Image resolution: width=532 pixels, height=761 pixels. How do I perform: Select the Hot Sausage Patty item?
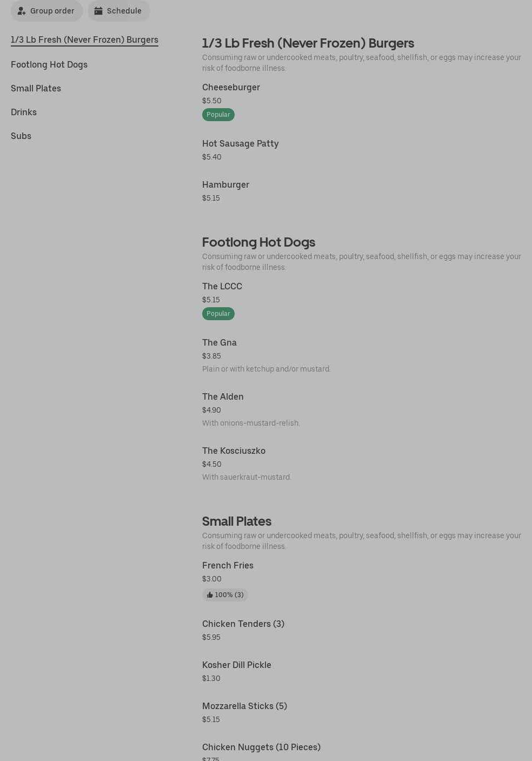pyautogui.click(x=240, y=144)
